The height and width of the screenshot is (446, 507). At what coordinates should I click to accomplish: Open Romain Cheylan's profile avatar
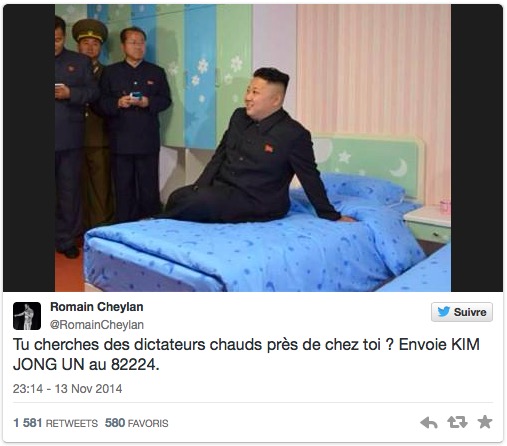27,316
